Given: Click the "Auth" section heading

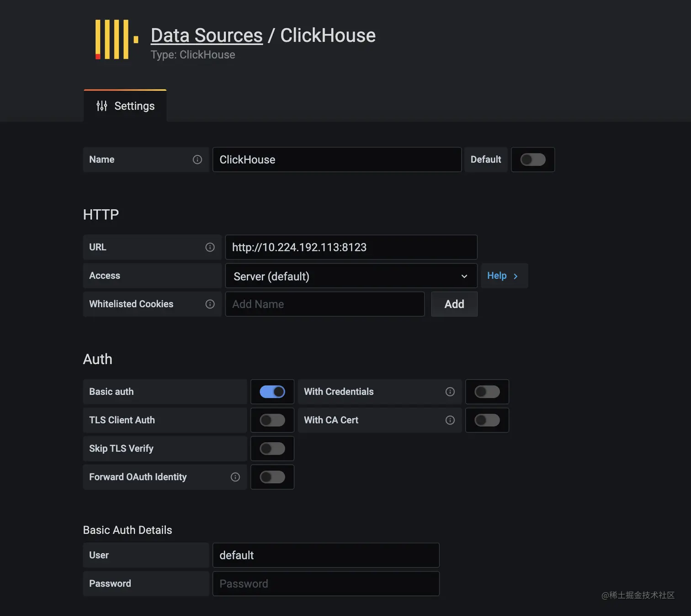Looking at the screenshot, I should pyautogui.click(x=98, y=359).
